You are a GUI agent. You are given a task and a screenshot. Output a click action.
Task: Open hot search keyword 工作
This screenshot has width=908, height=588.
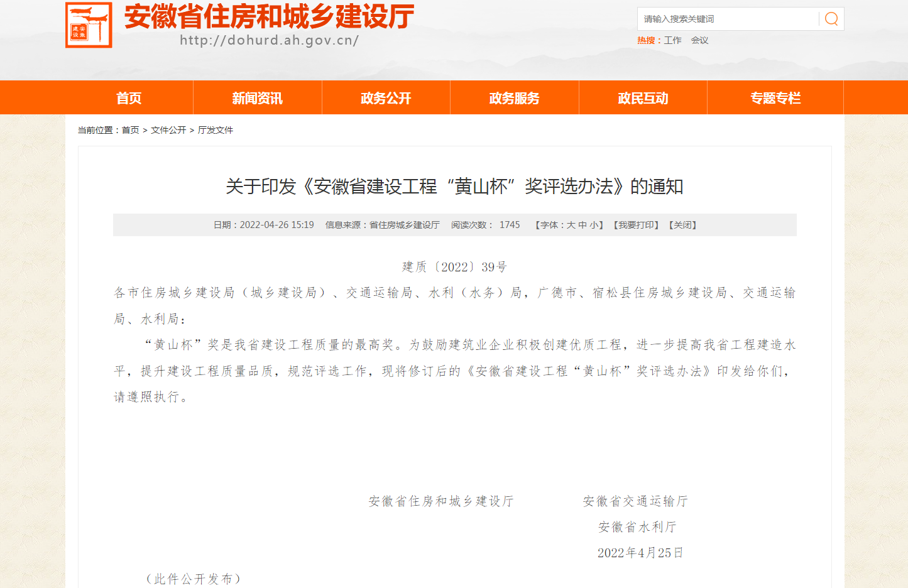click(x=672, y=40)
